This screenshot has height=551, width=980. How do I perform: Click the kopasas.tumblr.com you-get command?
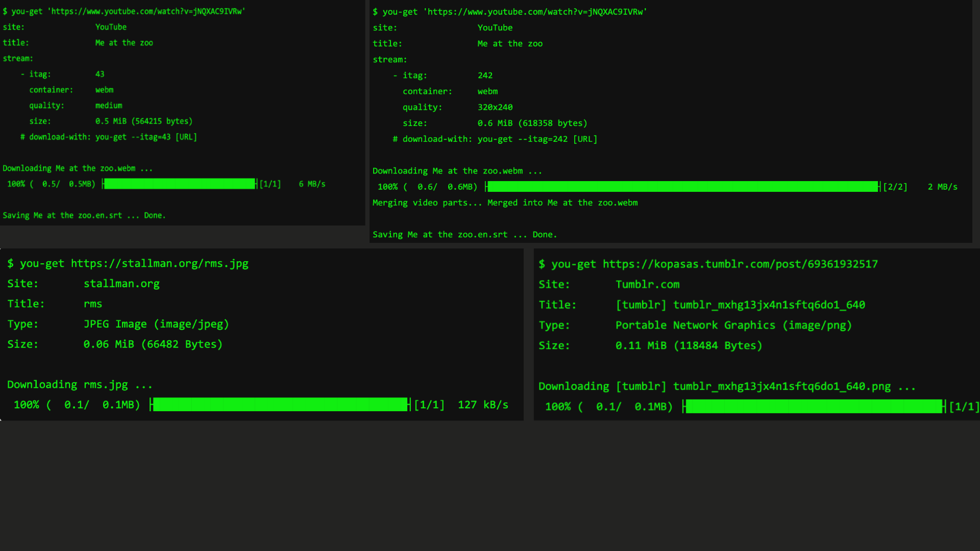coord(715,264)
